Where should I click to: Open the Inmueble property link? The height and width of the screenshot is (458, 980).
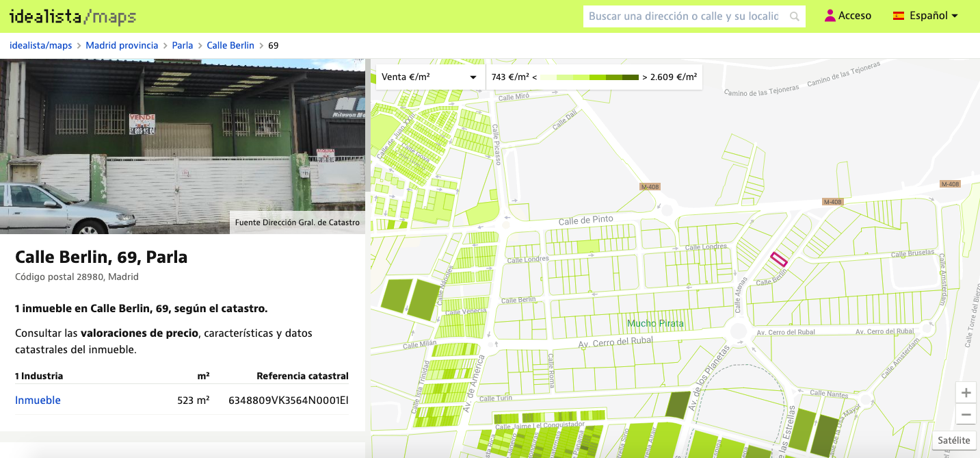[x=38, y=400]
